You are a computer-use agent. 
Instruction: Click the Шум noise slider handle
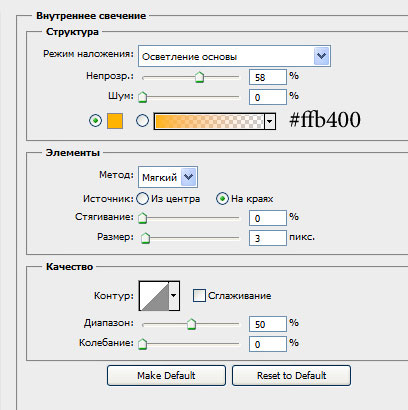[x=143, y=97]
